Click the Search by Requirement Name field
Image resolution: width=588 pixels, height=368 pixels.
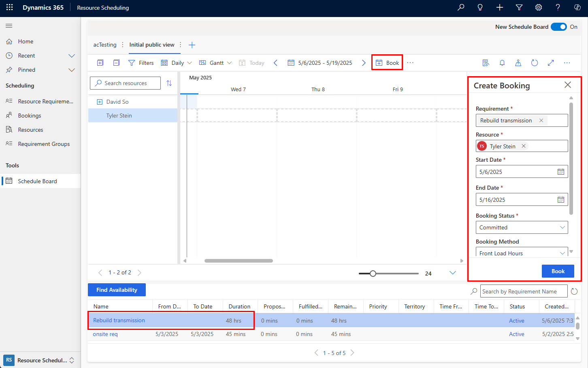524,291
